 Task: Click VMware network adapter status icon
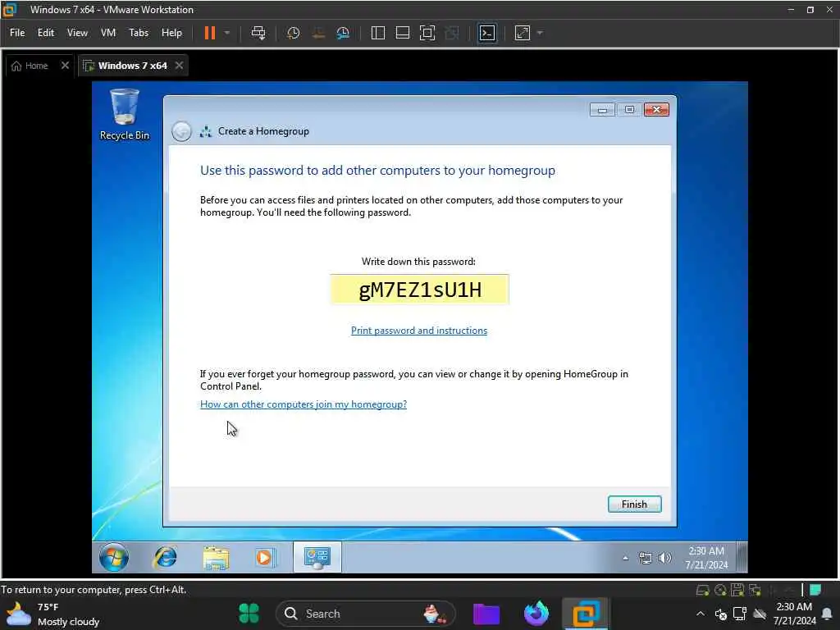click(x=755, y=591)
